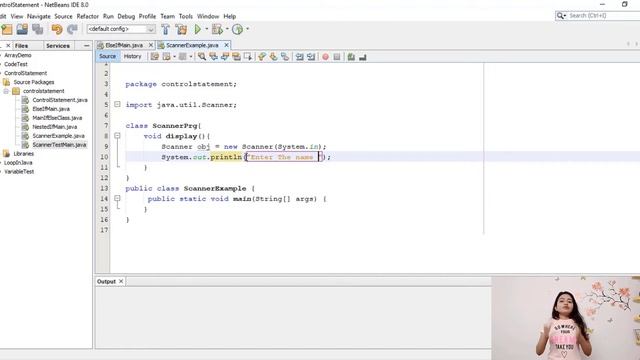Open the Back history dropdown arrow
This screenshot has width=640, height=360.
pyautogui.click(x=174, y=57)
